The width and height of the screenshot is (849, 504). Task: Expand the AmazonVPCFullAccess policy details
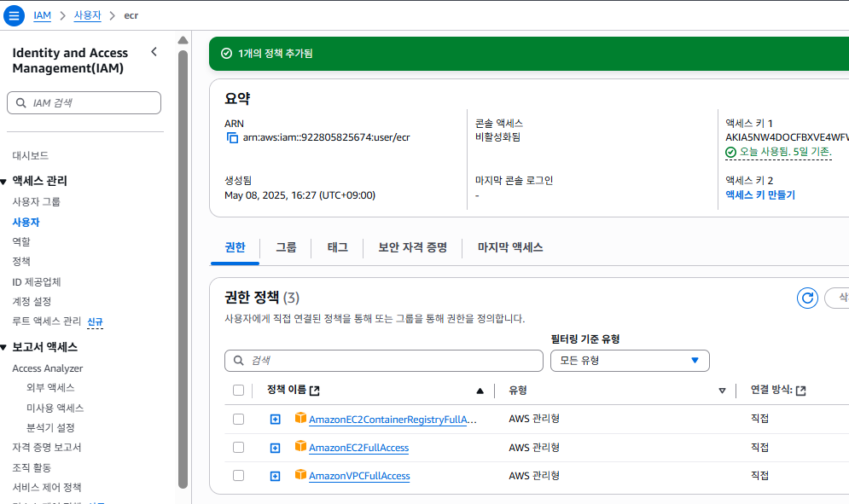pyautogui.click(x=275, y=476)
